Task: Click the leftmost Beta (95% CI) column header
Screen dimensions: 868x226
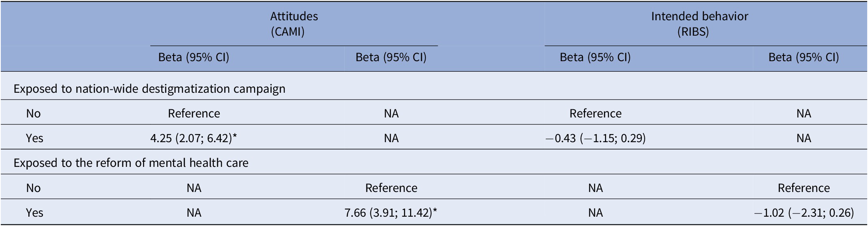Action: point(193,58)
